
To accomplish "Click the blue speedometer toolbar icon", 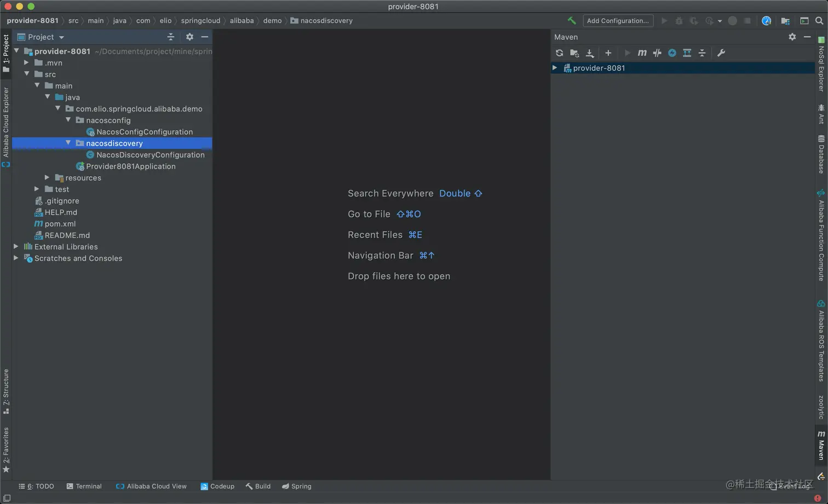I will (766, 21).
